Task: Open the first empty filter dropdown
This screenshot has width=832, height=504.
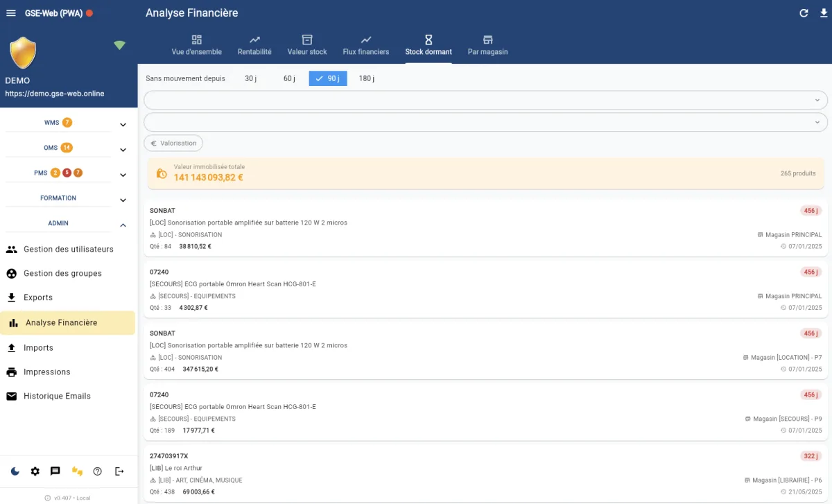Action: tap(485, 100)
